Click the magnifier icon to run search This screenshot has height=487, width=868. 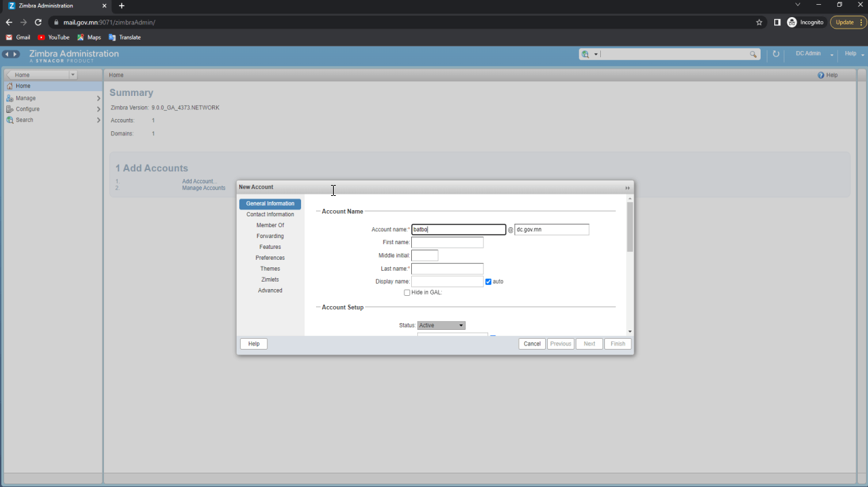(753, 54)
